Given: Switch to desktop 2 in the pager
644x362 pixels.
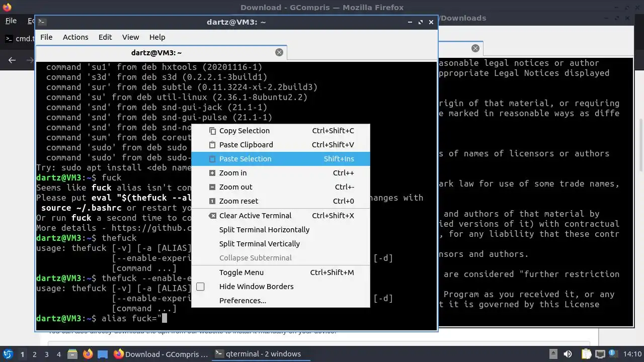Looking at the screenshot, I should [x=34, y=354].
